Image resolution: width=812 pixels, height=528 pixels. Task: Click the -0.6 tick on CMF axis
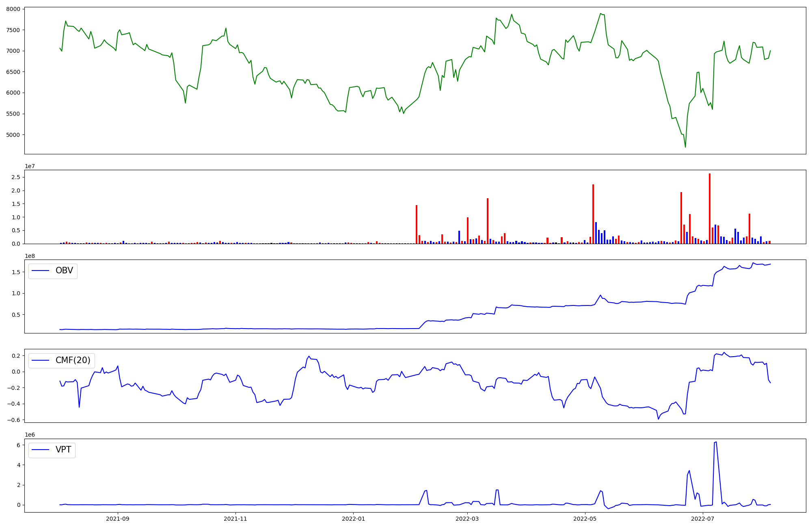[x=14, y=420]
